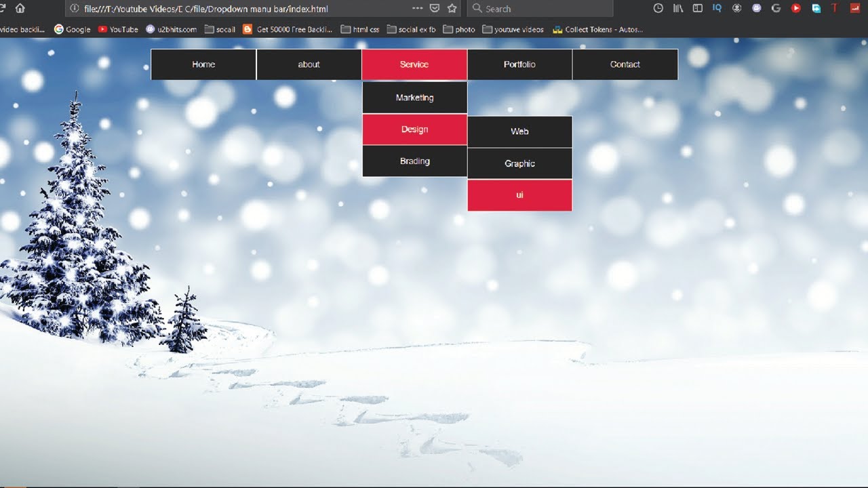Bookmark this page with the star icon
Screen dimensions: 868x488
click(452, 8)
